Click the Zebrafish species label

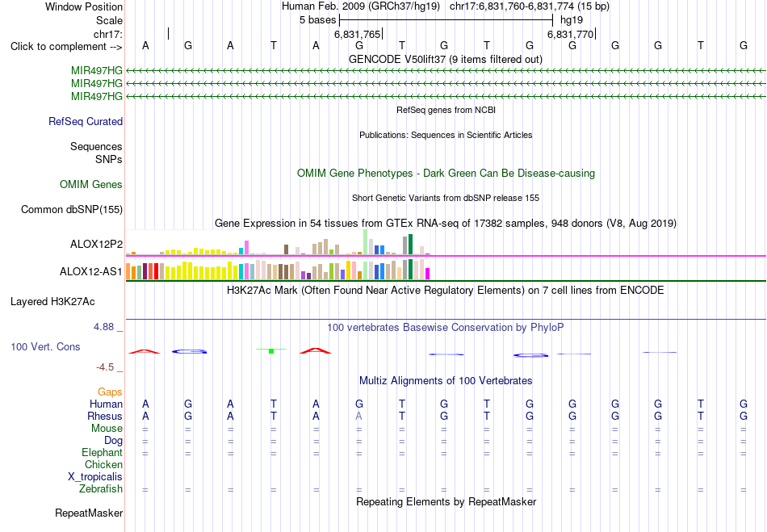tap(101, 488)
